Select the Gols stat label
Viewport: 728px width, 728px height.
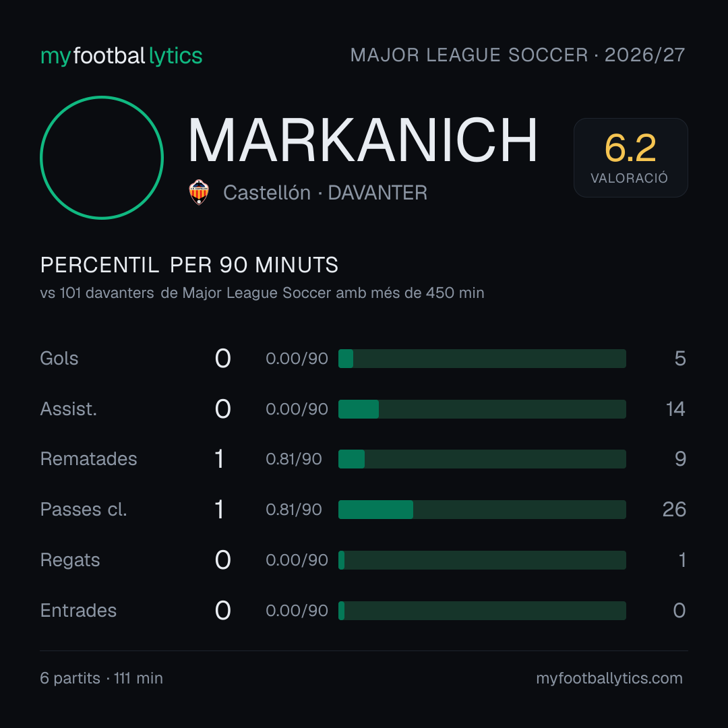coord(59,359)
